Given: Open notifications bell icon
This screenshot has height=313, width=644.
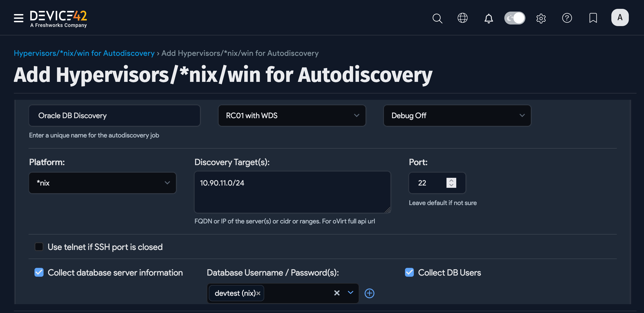Looking at the screenshot, I should tap(489, 18).
